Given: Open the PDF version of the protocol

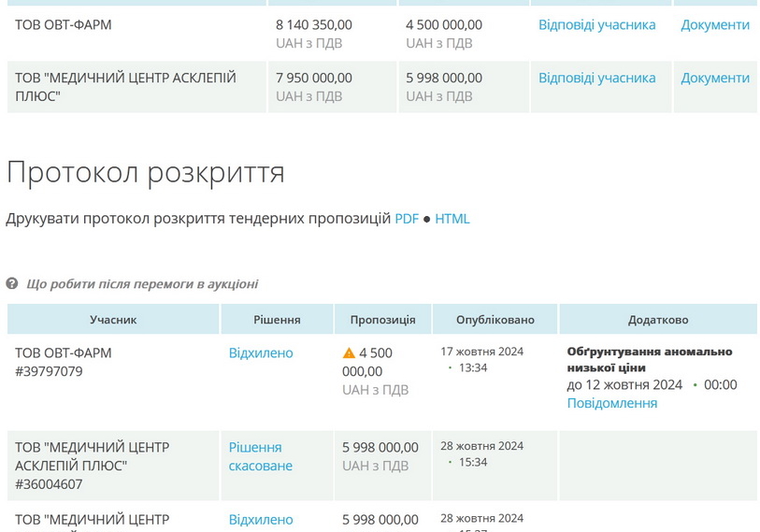Looking at the screenshot, I should 406,219.
